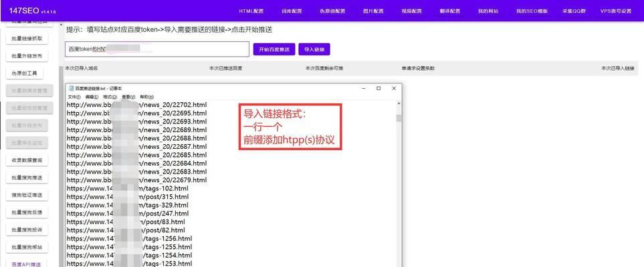Focus the 百度token input field
The image size is (644, 267).
tap(157, 49)
